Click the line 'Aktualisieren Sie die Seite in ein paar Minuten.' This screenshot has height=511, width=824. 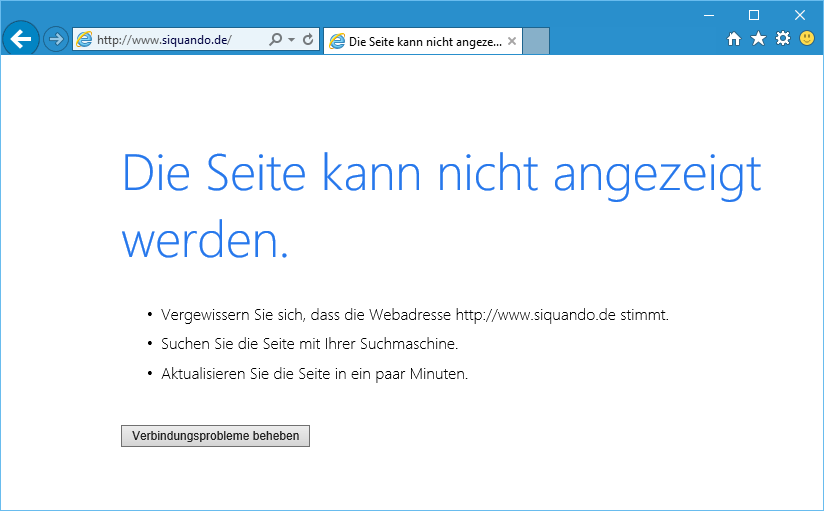[x=314, y=374]
